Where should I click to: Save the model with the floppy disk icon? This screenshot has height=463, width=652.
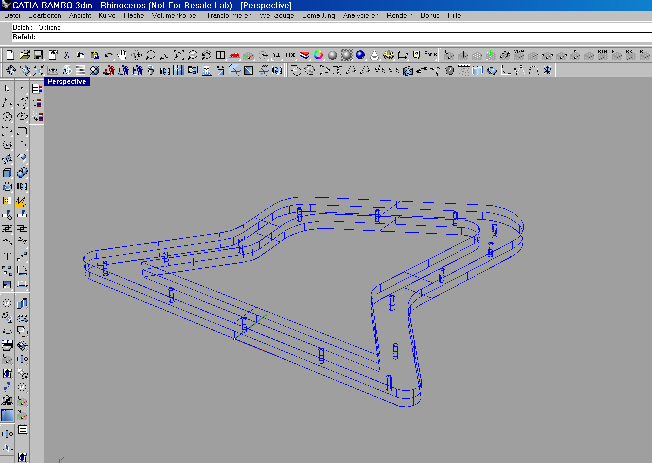pyautogui.click(x=37, y=54)
